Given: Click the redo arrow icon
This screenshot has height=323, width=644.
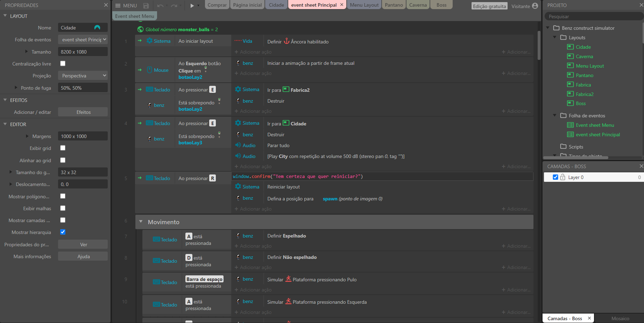Looking at the screenshot, I should click(x=174, y=6).
